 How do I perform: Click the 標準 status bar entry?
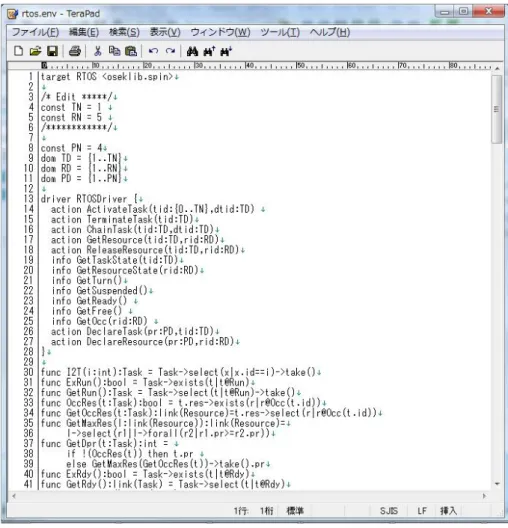coord(295,511)
